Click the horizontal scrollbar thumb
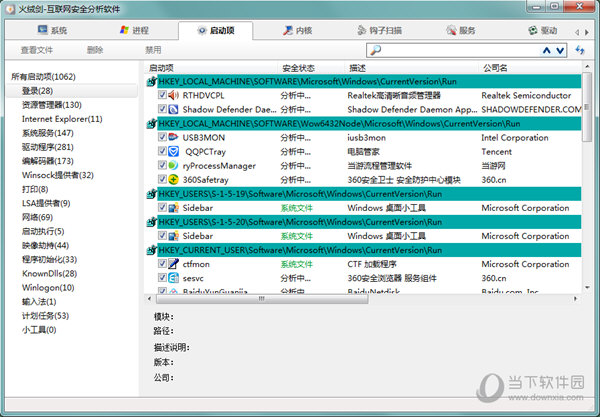This screenshot has height=417, width=600. [x=262, y=299]
